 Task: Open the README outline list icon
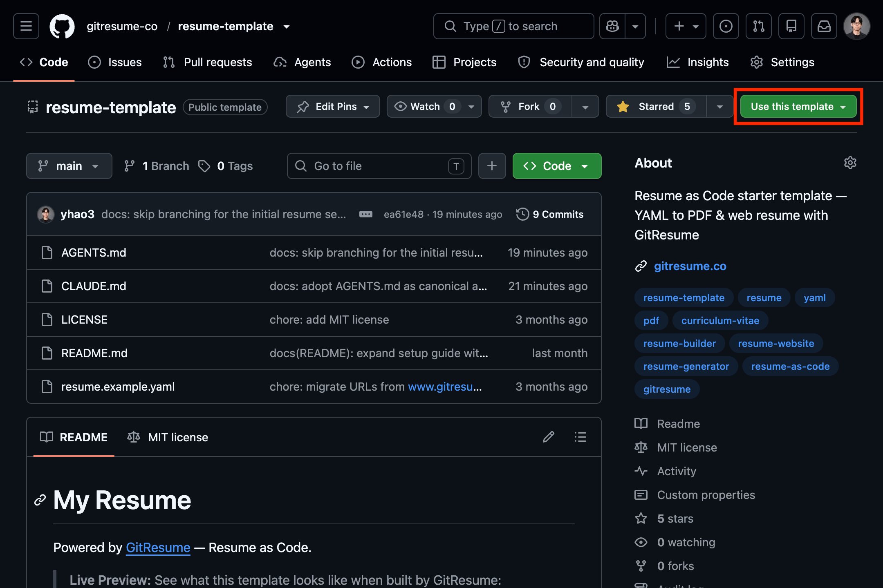click(x=580, y=437)
